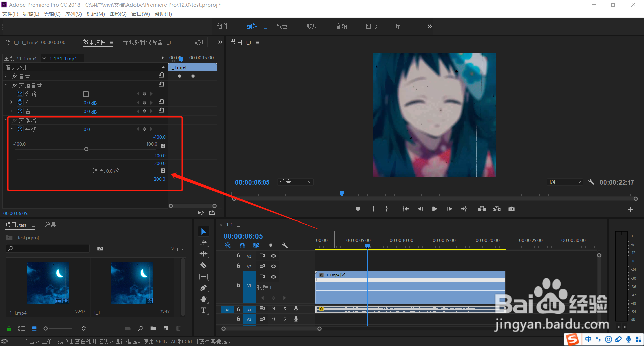Select the Type tool
The image size is (644, 346).
pos(203,310)
